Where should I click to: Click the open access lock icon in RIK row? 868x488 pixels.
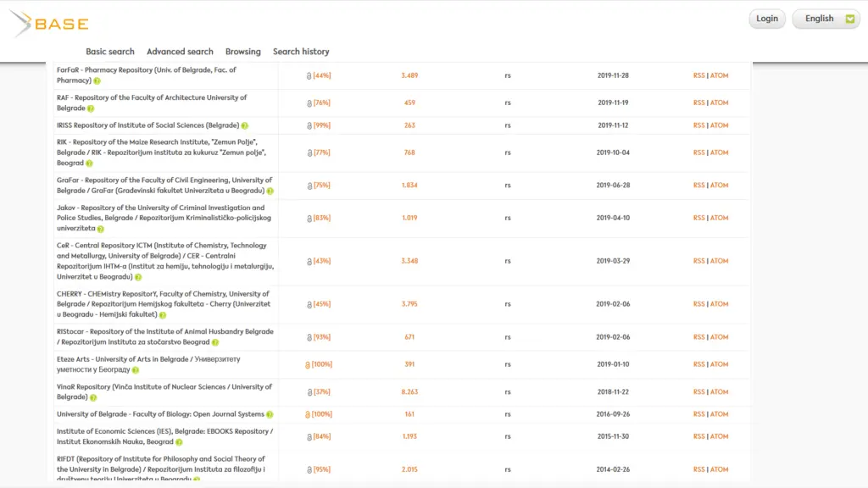(x=309, y=152)
